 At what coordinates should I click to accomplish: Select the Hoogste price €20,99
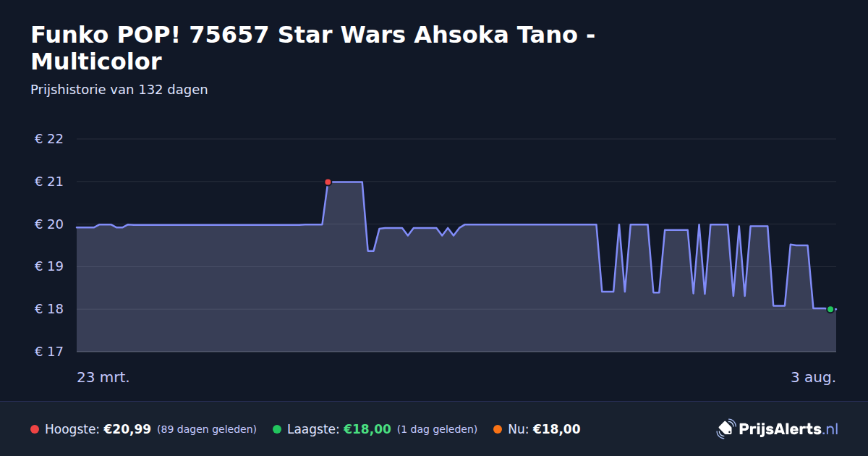point(127,429)
